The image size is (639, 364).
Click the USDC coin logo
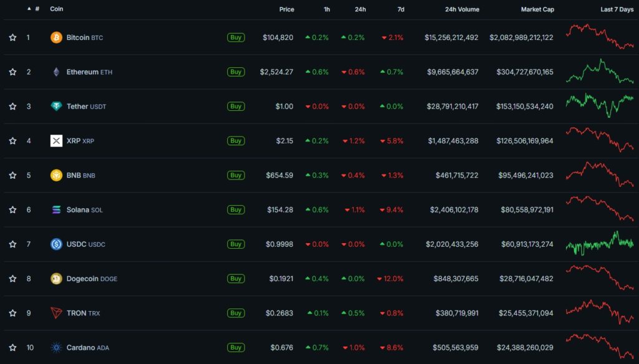coord(57,244)
